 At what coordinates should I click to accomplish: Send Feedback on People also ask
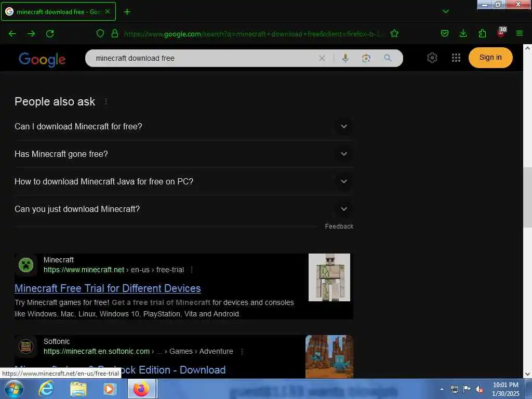339,227
